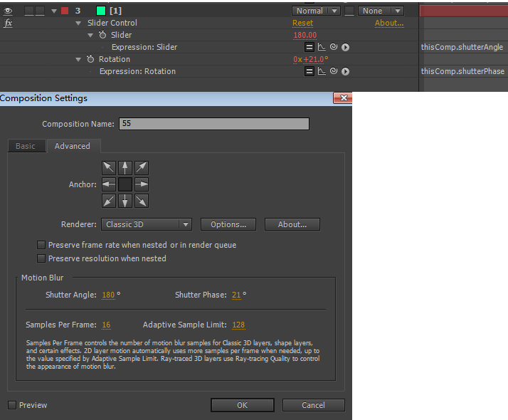508x420 pixels.
Task: Show post-expression graph for Rotation
Action: [x=322, y=71]
